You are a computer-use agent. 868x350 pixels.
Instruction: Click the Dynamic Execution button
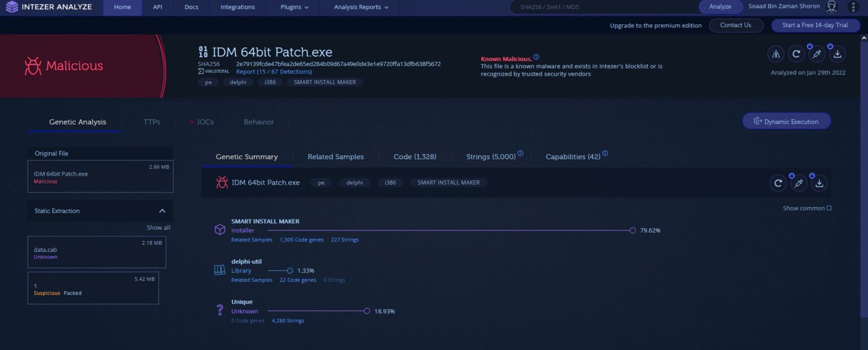click(x=787, y=121)
